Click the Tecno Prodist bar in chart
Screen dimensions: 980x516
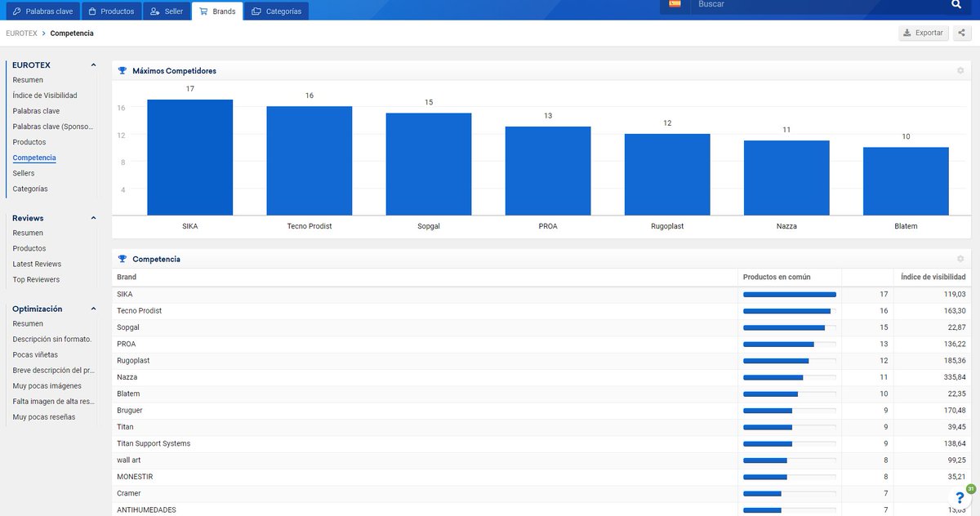click(310, 161)
